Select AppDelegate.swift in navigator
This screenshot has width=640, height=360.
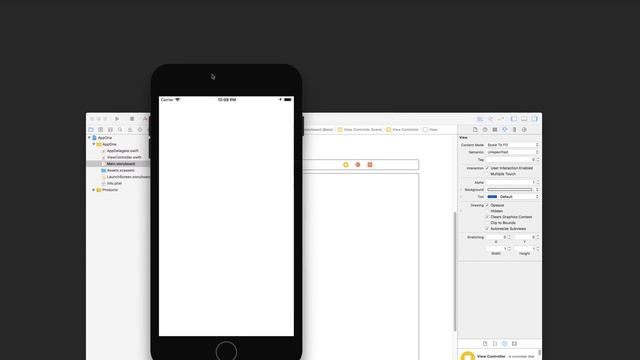(x=122, y=151)
